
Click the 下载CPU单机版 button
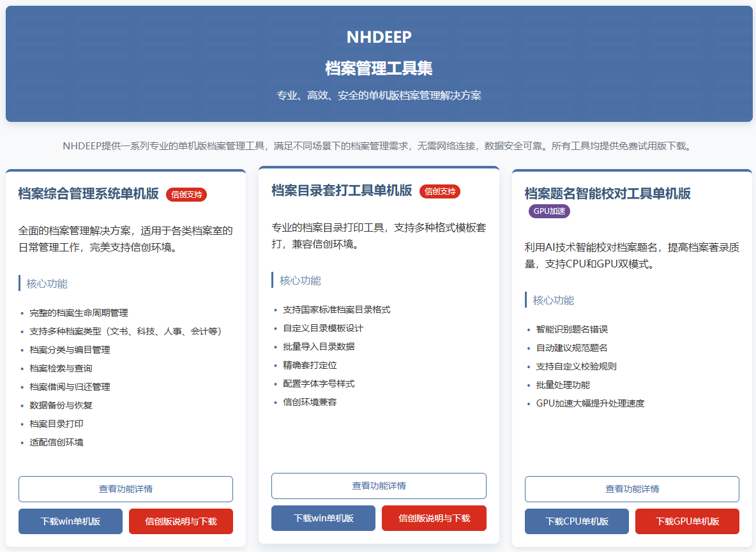(x=577, y=521)
